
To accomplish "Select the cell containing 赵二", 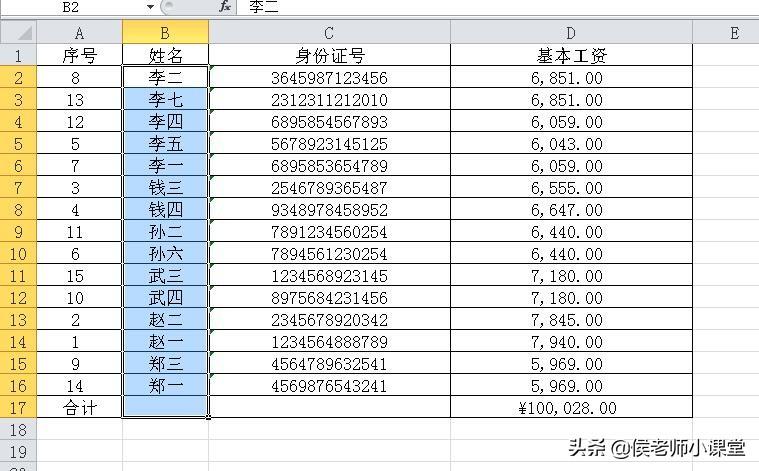I will coord(165,319).
